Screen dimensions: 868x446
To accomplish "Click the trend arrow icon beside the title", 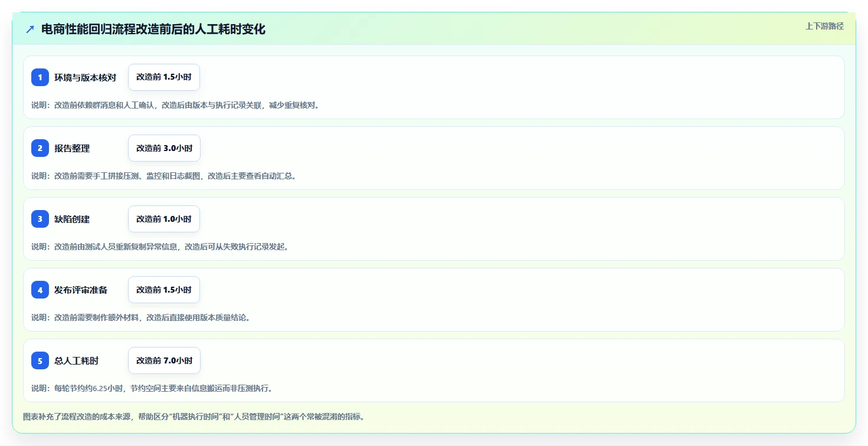I will [30, 29].
